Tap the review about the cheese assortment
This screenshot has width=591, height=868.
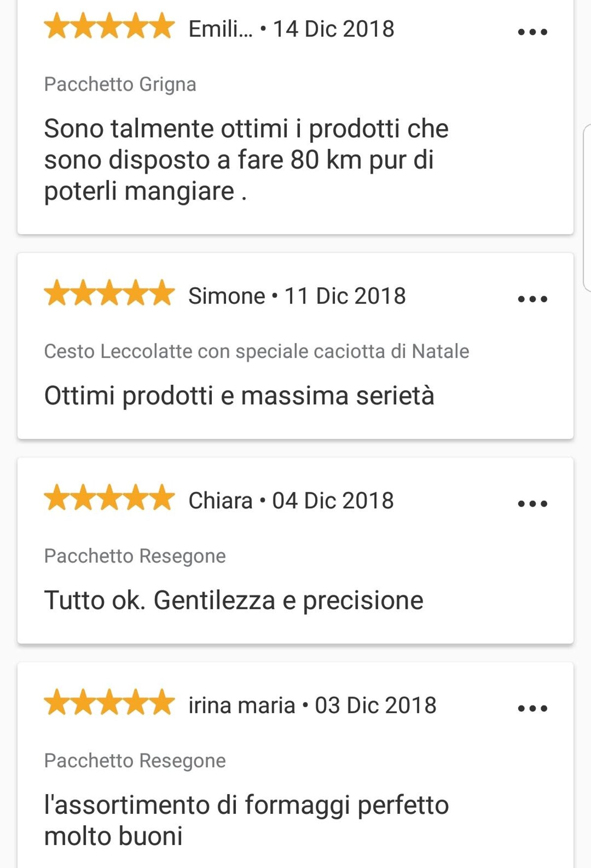tap(246, 820)
